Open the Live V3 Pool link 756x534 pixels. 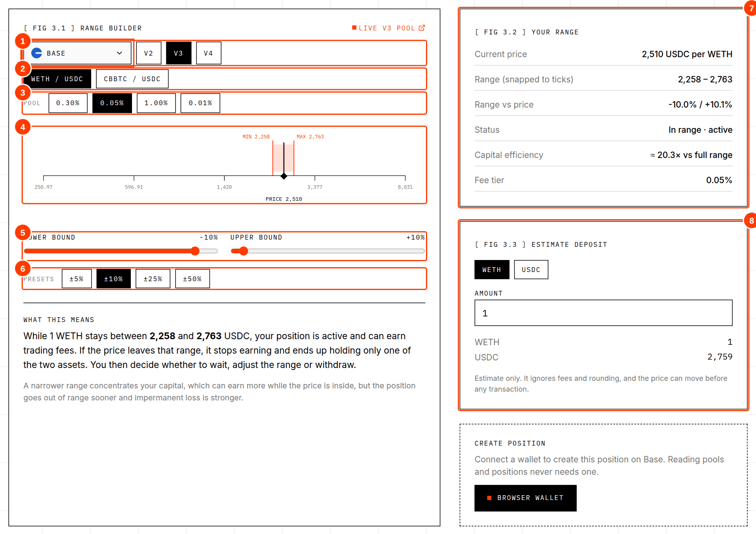388,28
